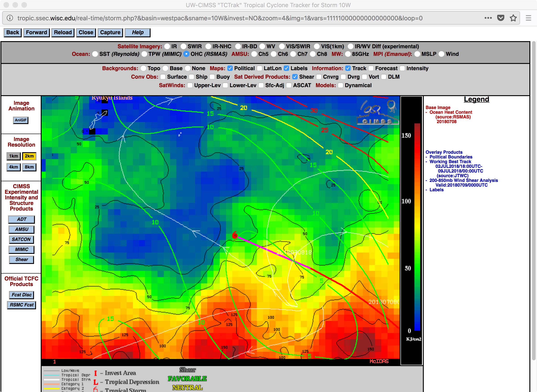
Task: Select Topo background
Action: [143, 68]
